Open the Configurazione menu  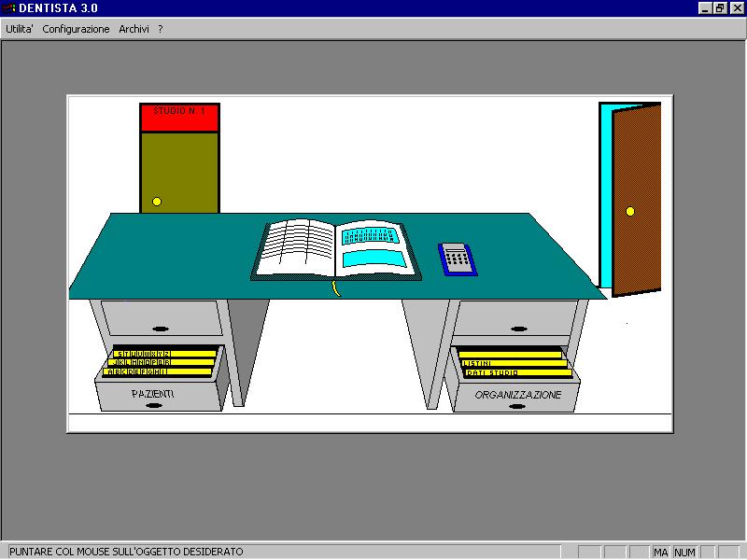[76, 29]
